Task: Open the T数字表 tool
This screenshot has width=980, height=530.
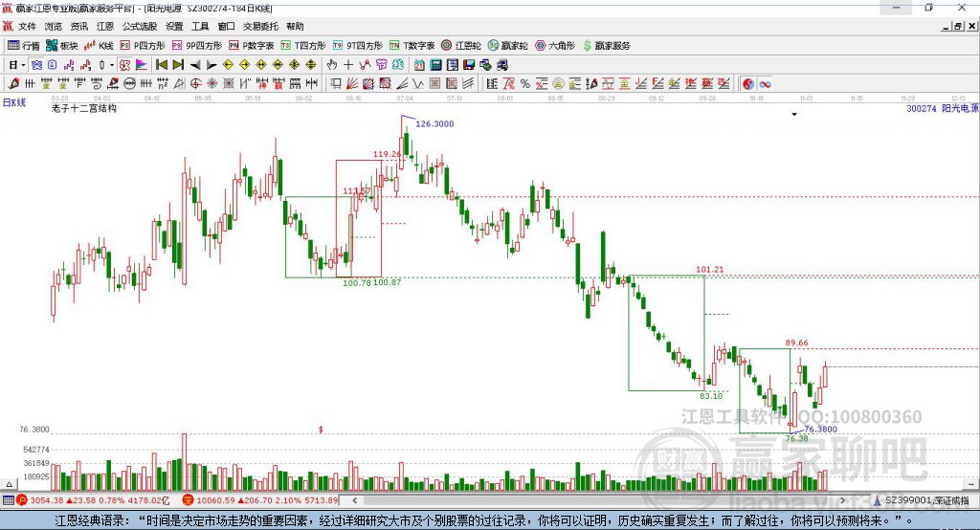Action: click(x=412, y=46)
